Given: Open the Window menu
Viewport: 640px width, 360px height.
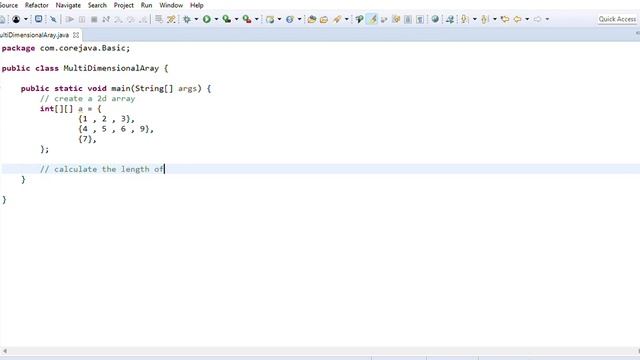Looking at the screenshot, I should click(x=171, y=5).
